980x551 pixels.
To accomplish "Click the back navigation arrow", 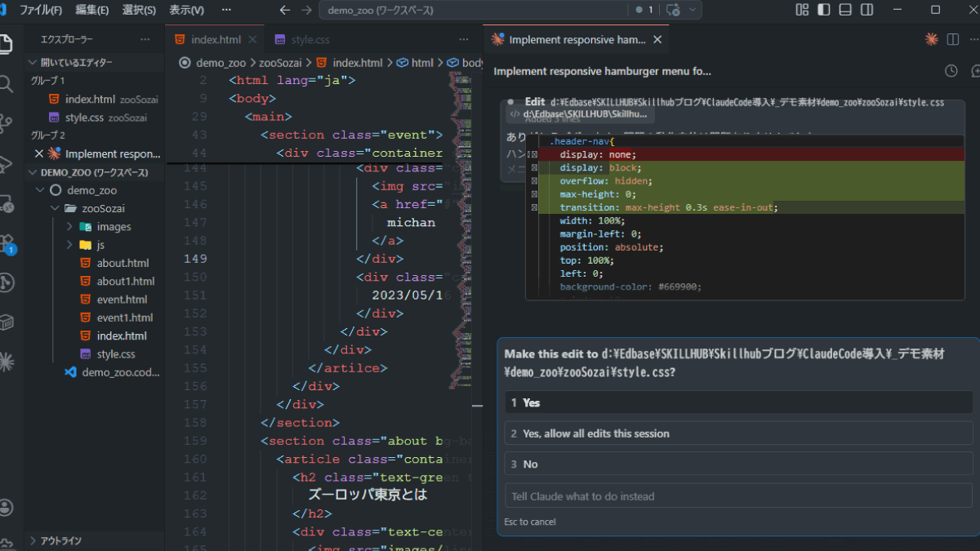I will coord(285,10).
